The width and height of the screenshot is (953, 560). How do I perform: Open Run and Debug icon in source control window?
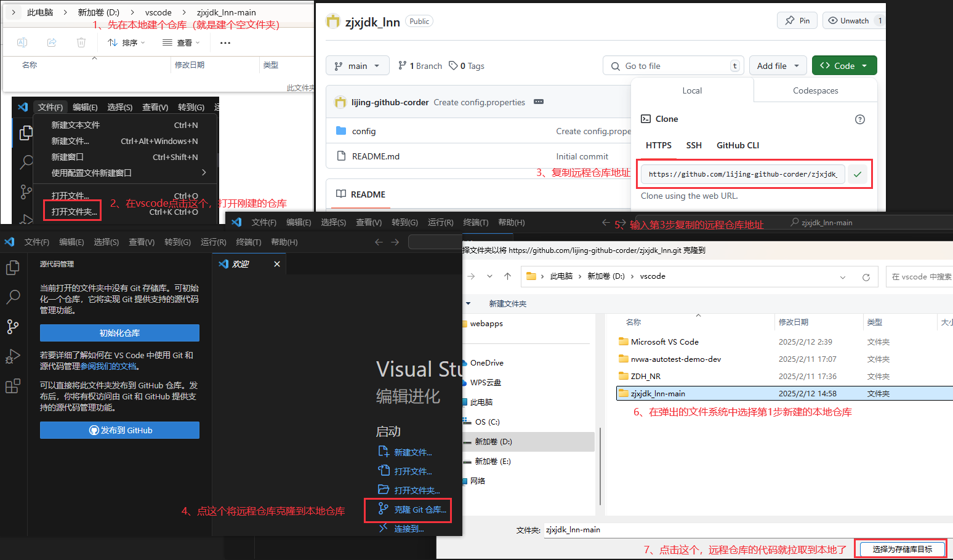tap(13, 356)
